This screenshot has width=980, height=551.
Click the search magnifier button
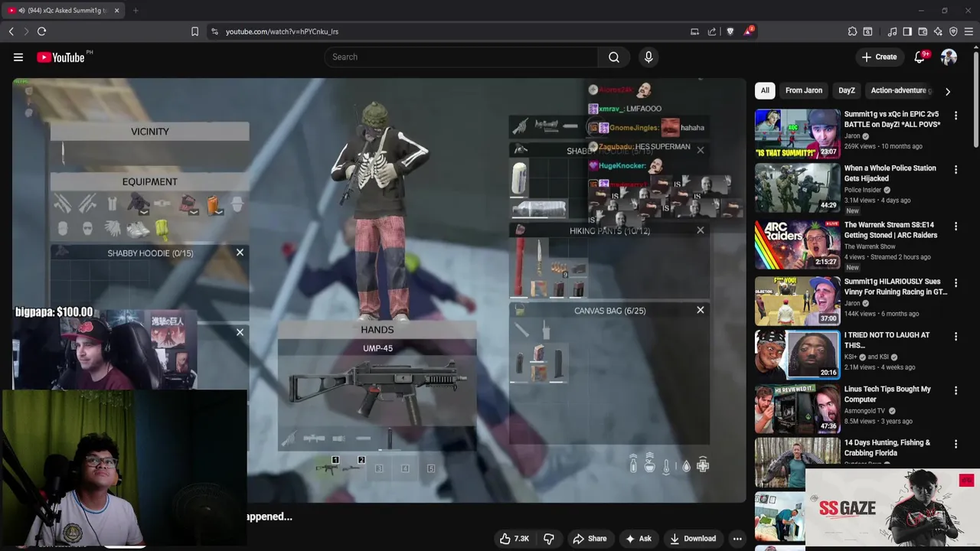[x=614, y=57]
